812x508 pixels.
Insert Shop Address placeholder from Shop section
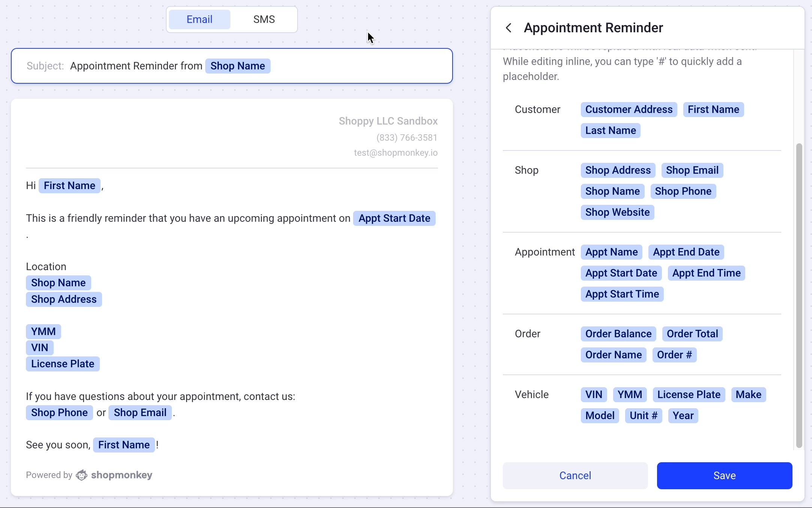(618, 170)
